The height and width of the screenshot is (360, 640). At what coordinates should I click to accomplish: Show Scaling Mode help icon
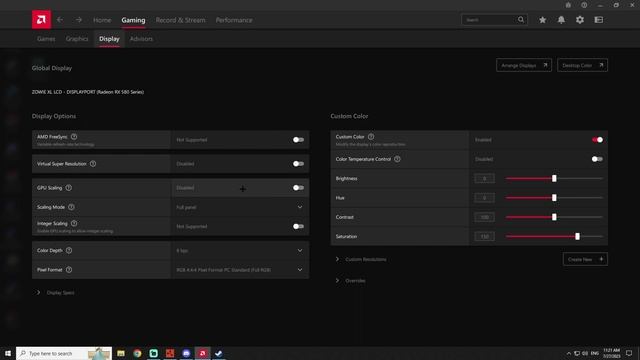[x=71, y=207]
